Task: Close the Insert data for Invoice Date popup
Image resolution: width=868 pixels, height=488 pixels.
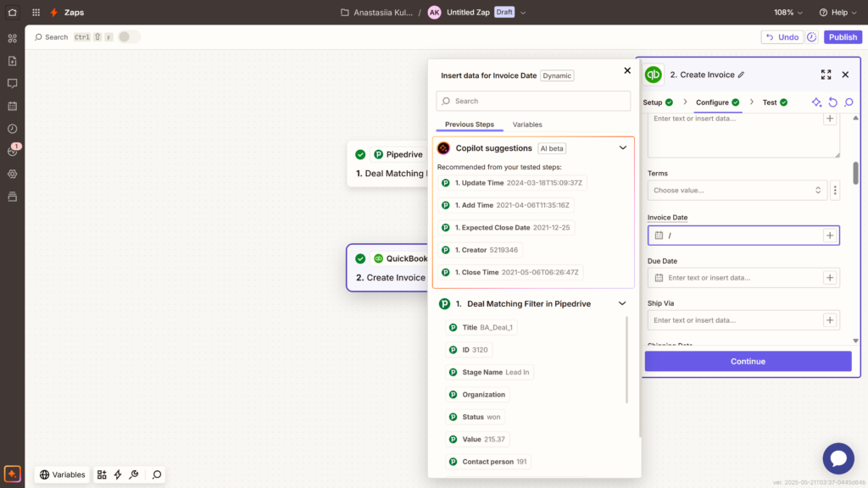Action: pyautogui.click(x=627, y=70)
